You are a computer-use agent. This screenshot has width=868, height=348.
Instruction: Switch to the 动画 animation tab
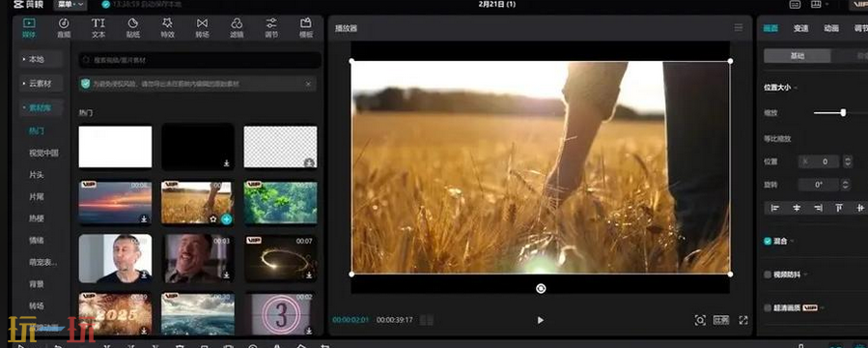click(831, 28)
